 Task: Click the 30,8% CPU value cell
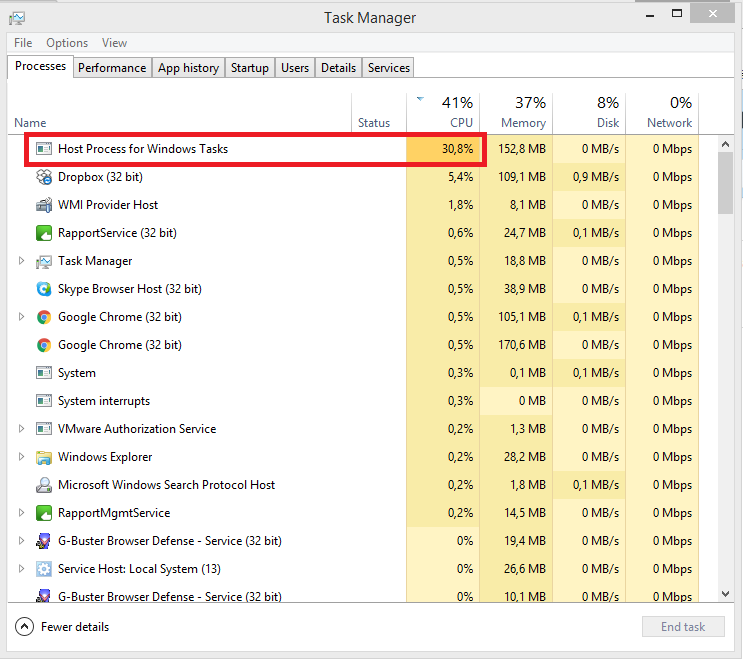443,149
